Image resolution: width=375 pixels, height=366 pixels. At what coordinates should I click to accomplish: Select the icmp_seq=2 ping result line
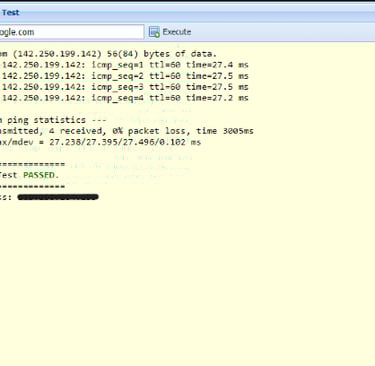(x=124, y=76)
